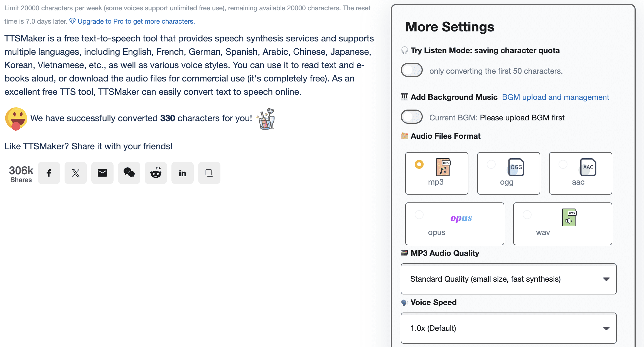Pick the wav format radio button
644x347 pixels.
click(527, 215)
